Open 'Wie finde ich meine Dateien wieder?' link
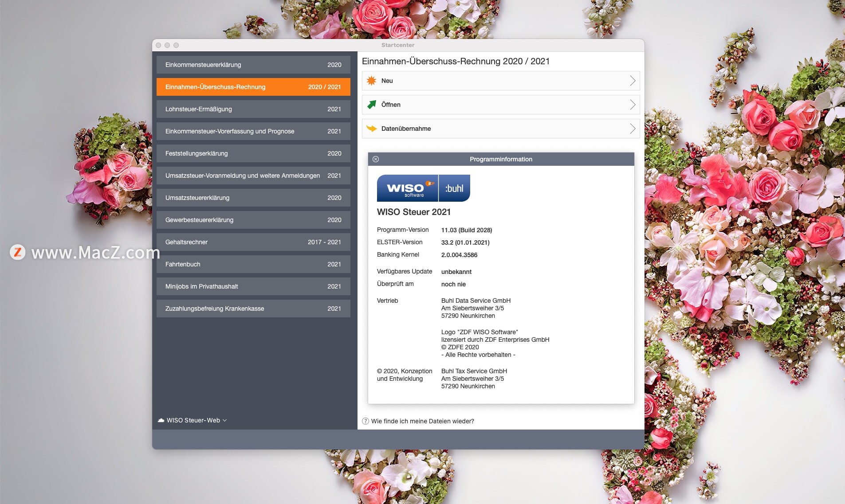This screenshot has height=504, width=845. coord(422,421)
